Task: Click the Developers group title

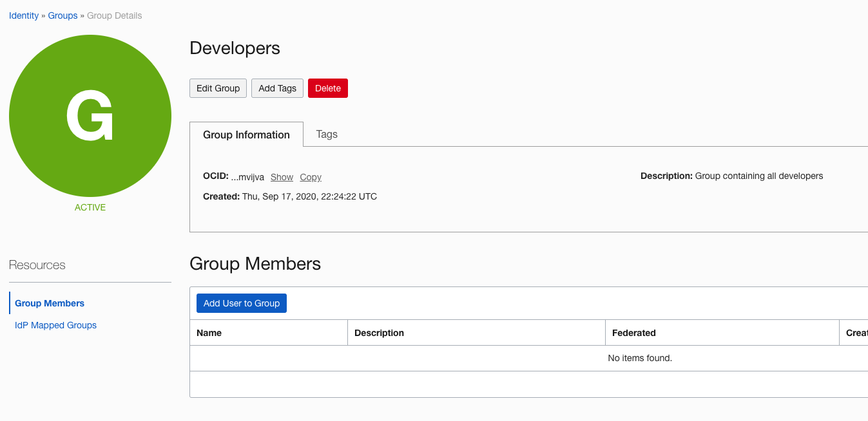Action: (235, 48)
